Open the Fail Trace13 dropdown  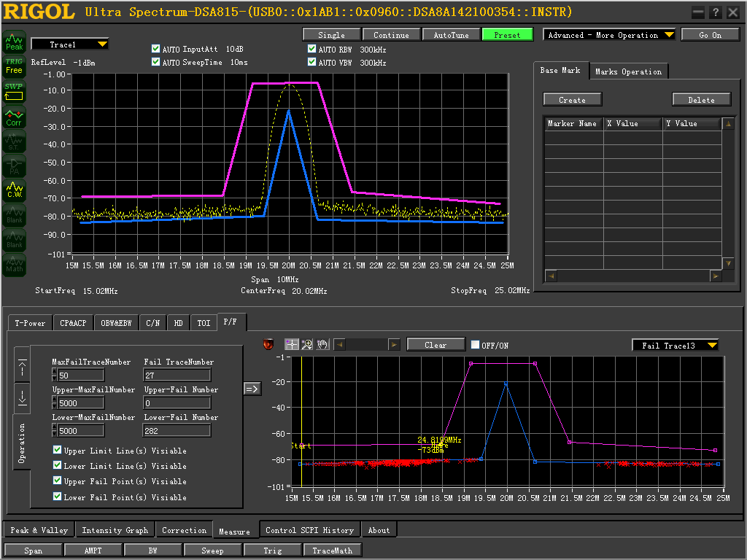coord(675,345)
